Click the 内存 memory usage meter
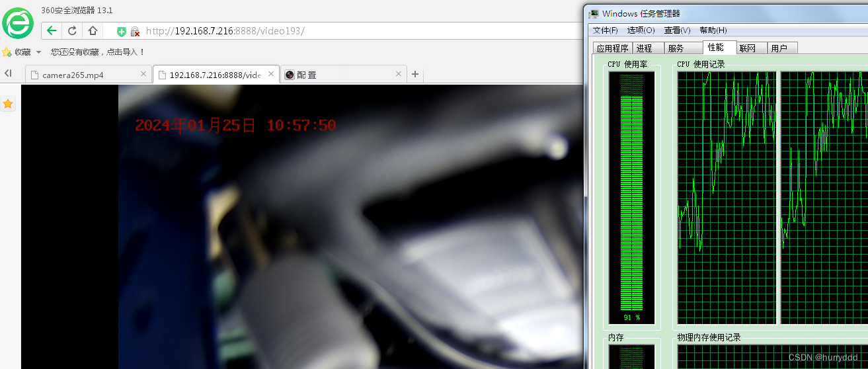 (631, 356)
